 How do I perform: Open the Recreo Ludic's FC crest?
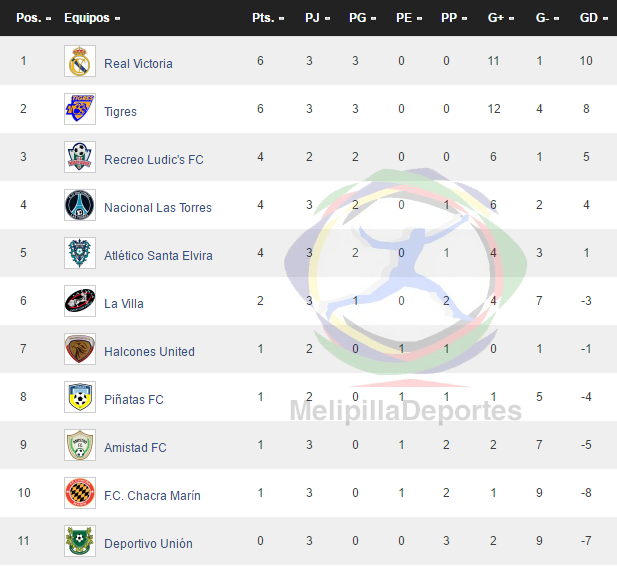coord(80,157)
